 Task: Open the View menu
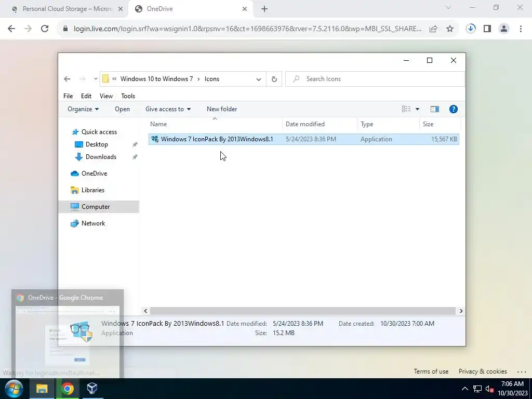tap(106, 96)
